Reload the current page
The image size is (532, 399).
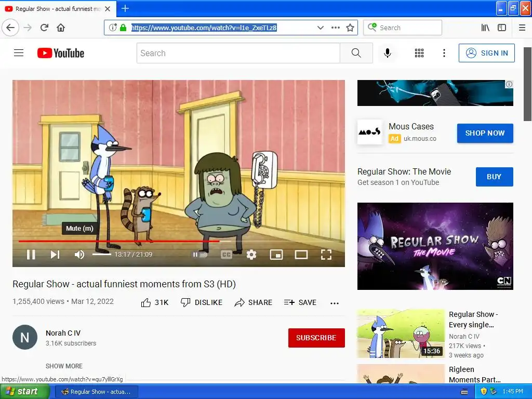pyautogui.click(x=44, y=28)
